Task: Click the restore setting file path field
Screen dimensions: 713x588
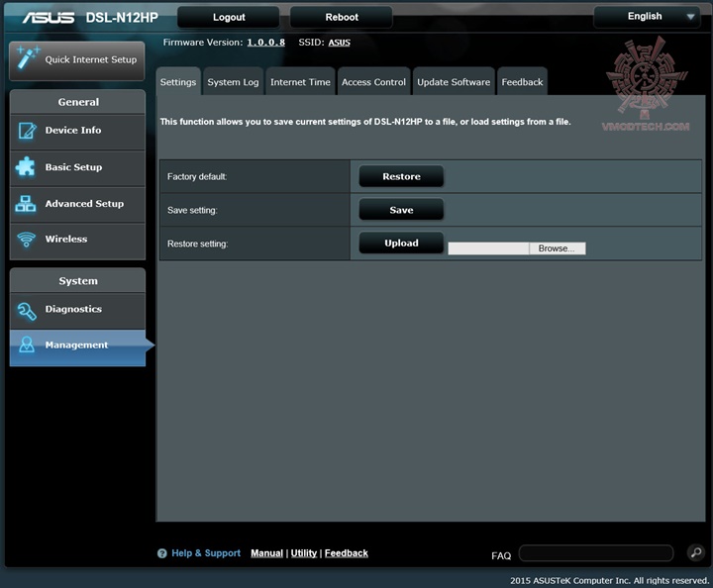Action: [488, 248]
